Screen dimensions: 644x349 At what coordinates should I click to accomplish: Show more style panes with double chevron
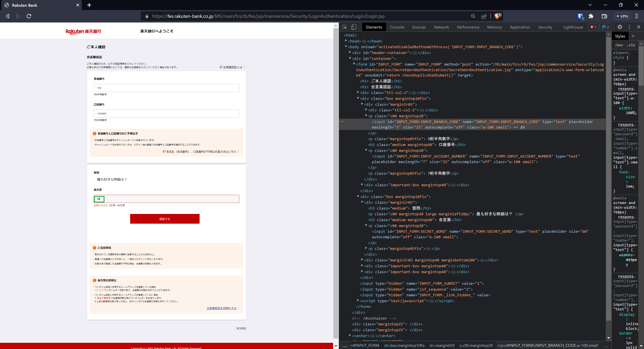(x=633, y=36)
